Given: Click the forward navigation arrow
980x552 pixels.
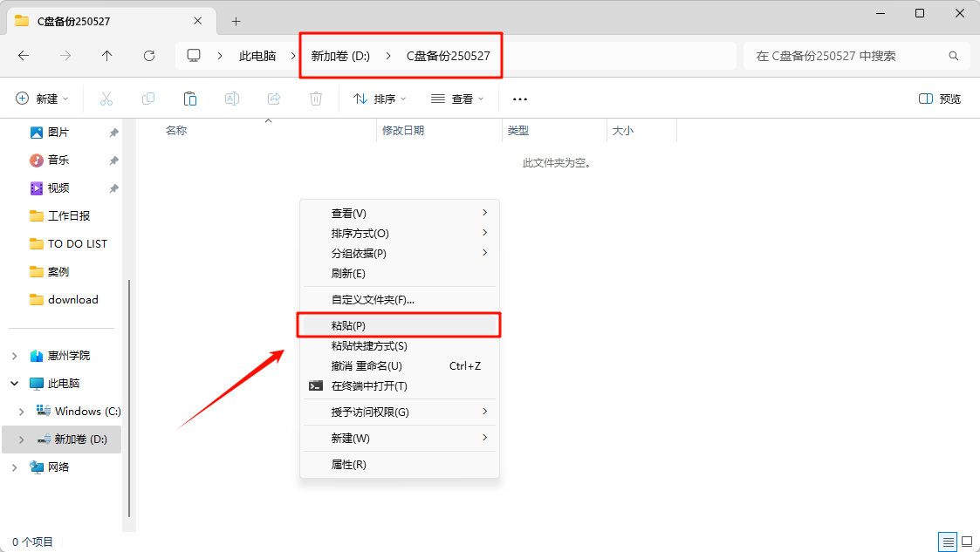Looking at the screenshot, I should click(x=65, y=56).
